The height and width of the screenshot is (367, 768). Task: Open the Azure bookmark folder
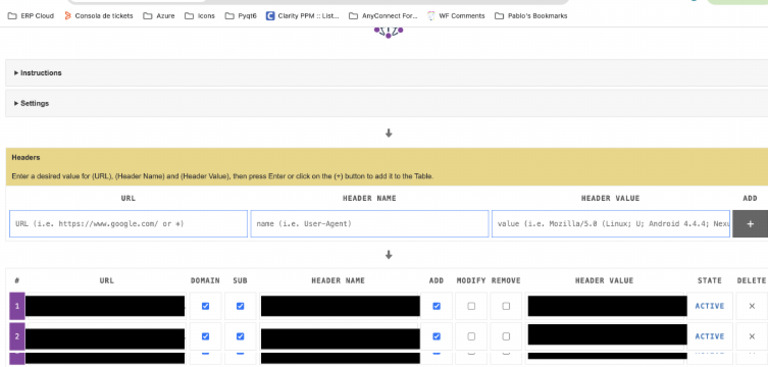(x=159, y=16)
